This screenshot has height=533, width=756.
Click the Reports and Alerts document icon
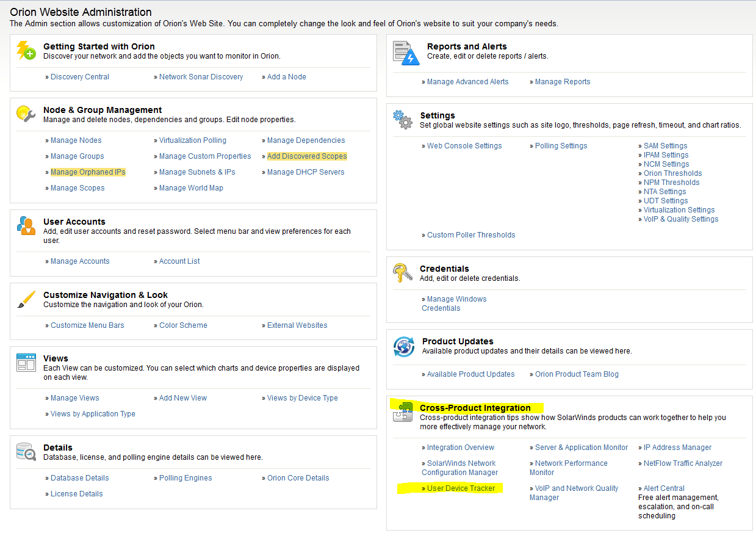(x=406, y=53)
